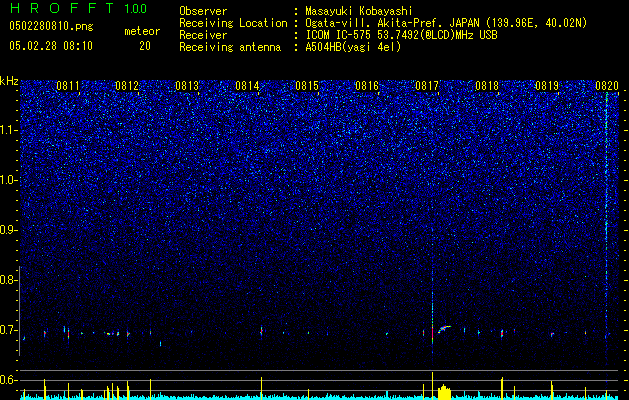Click the 0.8 kHz axis label
The image size is (629, 400).
[9, 280]
